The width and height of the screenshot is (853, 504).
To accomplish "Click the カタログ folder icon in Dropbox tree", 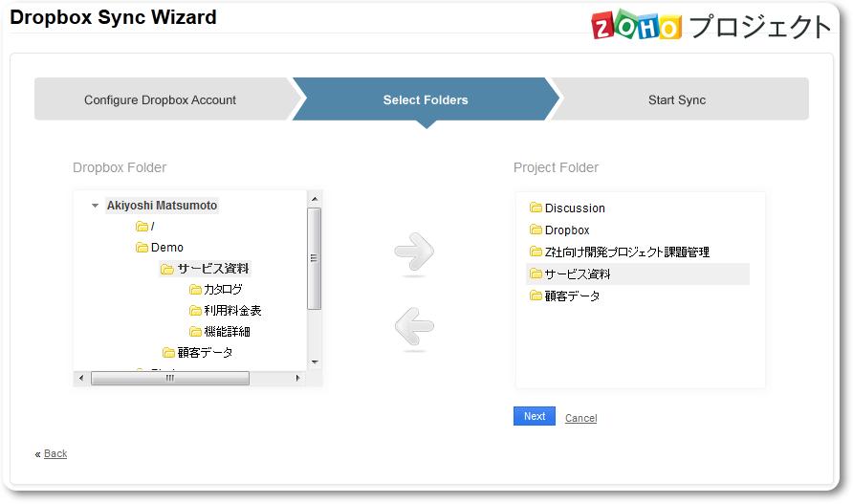I will click(195, 290).
